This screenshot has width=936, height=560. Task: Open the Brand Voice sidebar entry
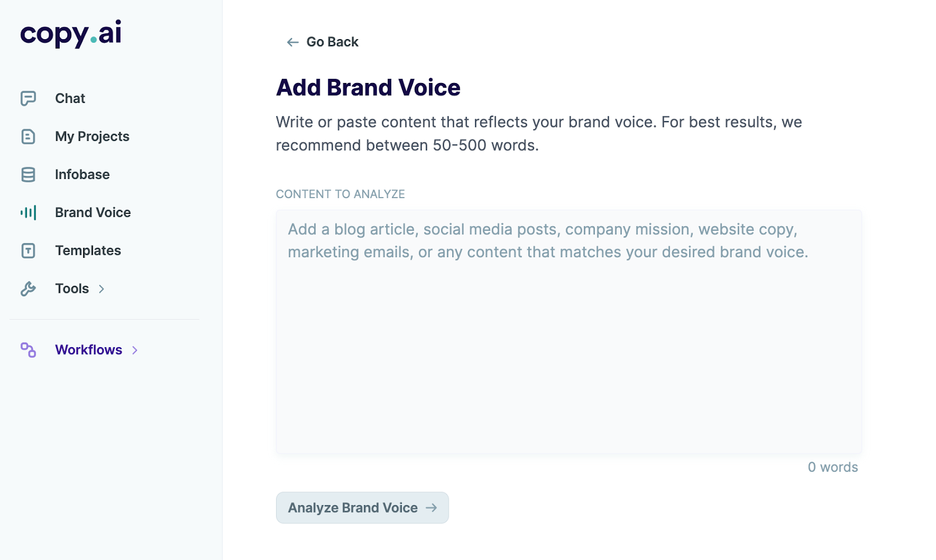(92, 212)
